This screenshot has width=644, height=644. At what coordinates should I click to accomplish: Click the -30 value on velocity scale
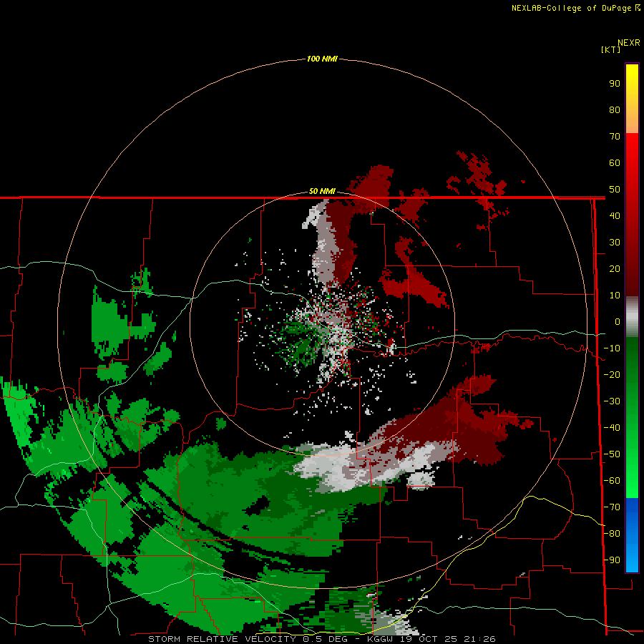tap(612, 401)
